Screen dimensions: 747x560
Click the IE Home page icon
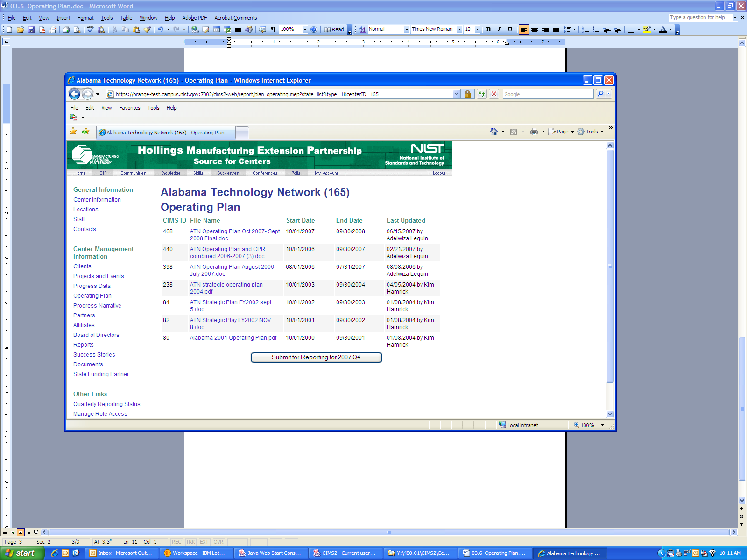click(x=494, y=132)
